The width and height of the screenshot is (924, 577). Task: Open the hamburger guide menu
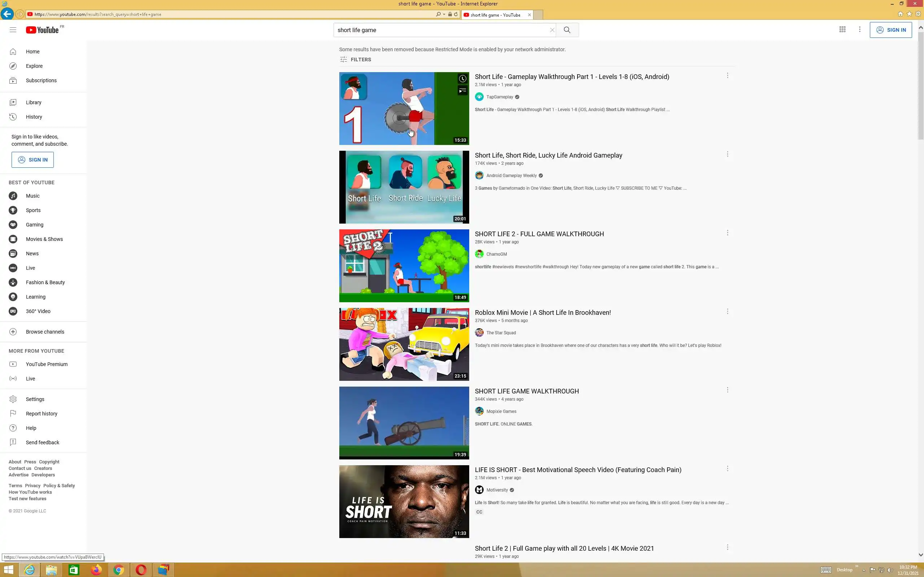[x=13, y=30]
